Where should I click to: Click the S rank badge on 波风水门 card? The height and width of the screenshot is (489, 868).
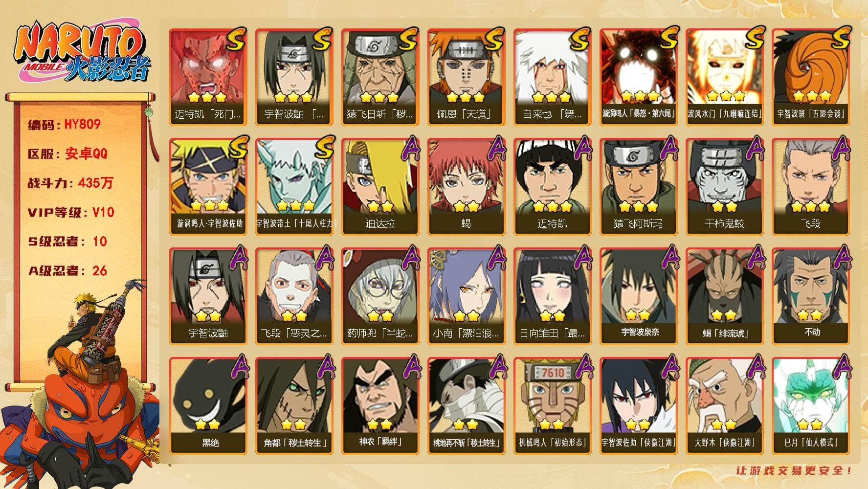coord(753,39)
